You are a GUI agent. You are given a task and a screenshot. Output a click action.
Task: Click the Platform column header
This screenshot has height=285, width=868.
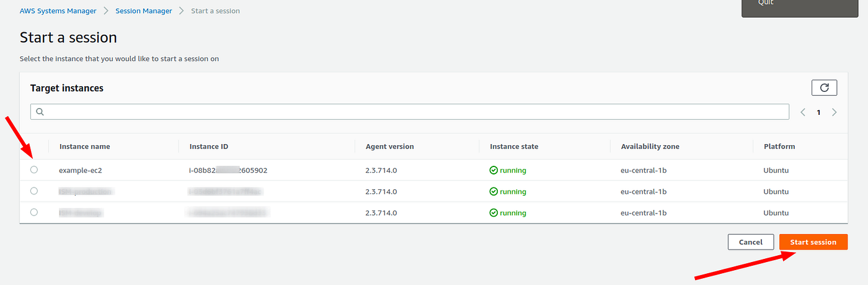(779, 147)
